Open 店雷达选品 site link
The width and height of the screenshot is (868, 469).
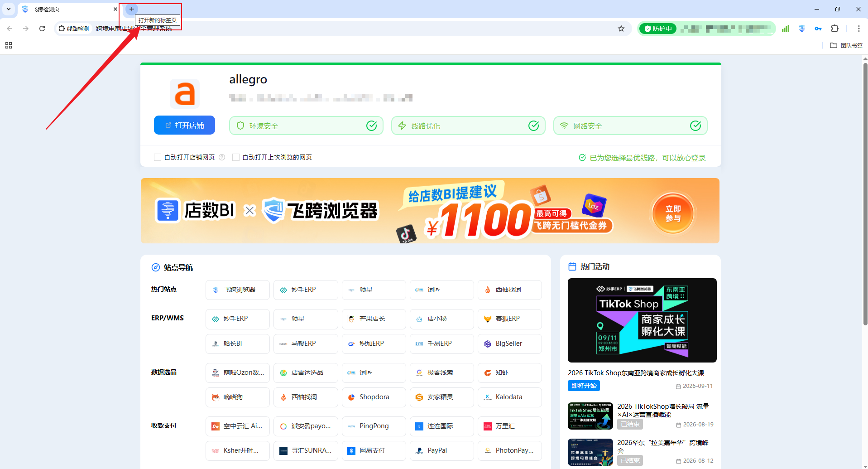point(306,372)
